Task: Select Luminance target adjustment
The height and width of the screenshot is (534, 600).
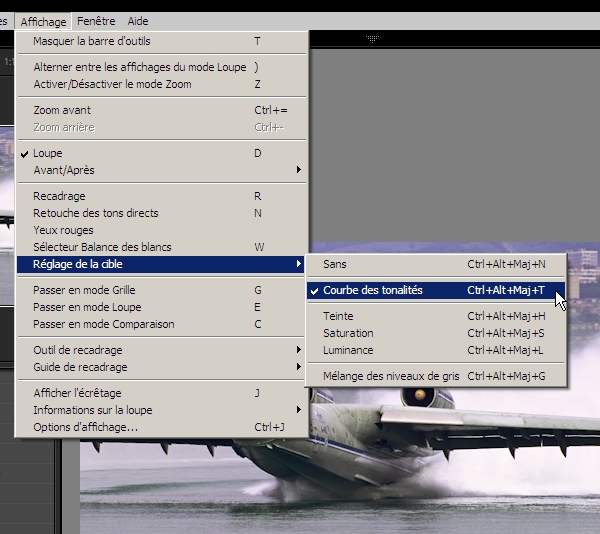Action: tap(436, 350)
